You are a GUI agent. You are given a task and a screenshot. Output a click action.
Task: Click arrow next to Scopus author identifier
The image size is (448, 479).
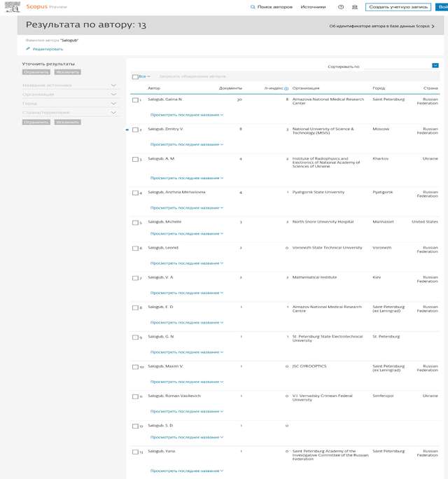(433, 26)
